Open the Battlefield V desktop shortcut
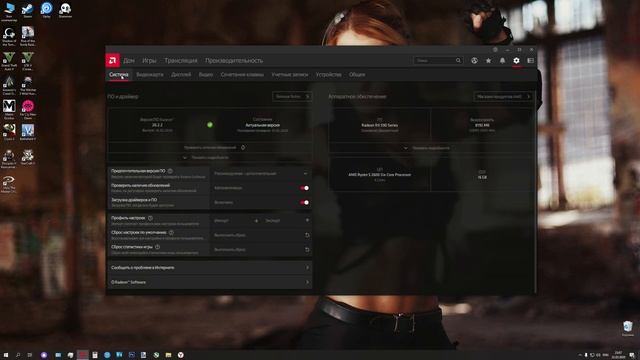The height and width of the screenshot is (360, 640). [x=28, y=132]
